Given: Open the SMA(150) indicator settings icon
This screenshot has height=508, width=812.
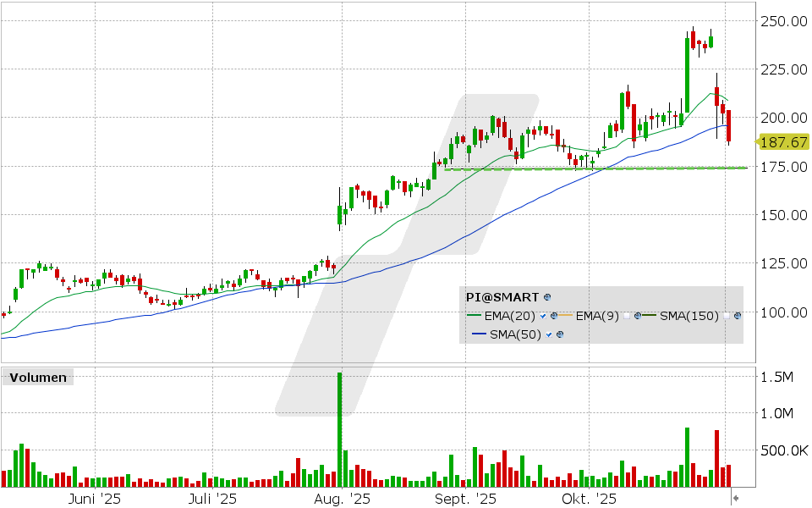Looking at the screenshot, I should point(737,315).
